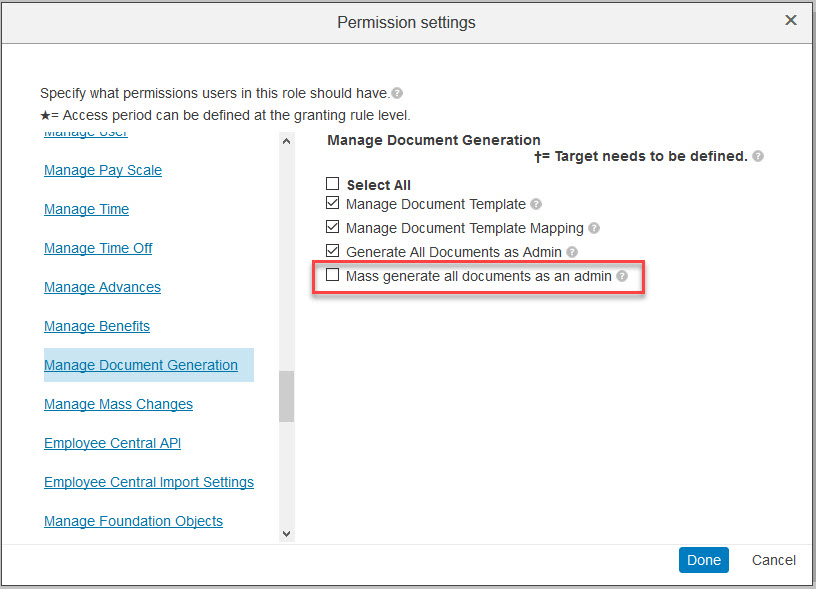The width and height of the screenshot is (816, 589).
Task: Open Manage Pay Scale permissions
Action: pyautogui.click(x=103, y=170)
